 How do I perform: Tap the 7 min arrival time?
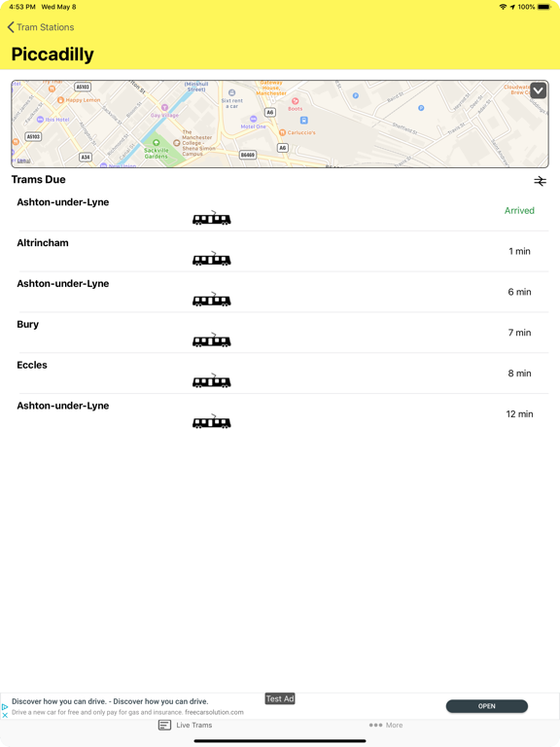pos(519,333)
